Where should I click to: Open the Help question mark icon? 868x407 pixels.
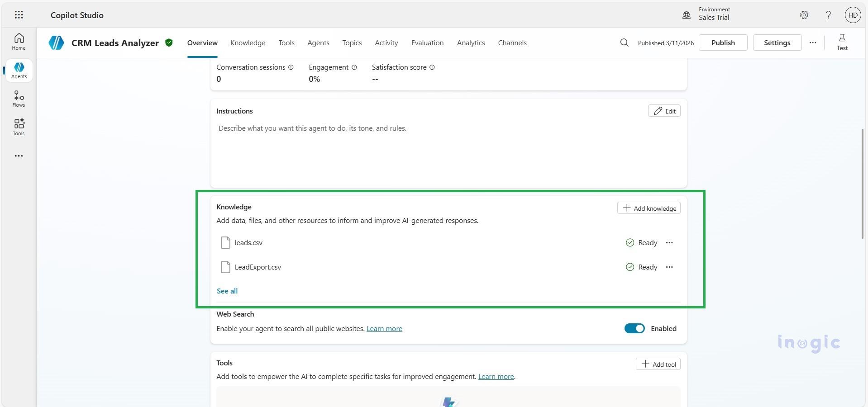tap(828, 14)
